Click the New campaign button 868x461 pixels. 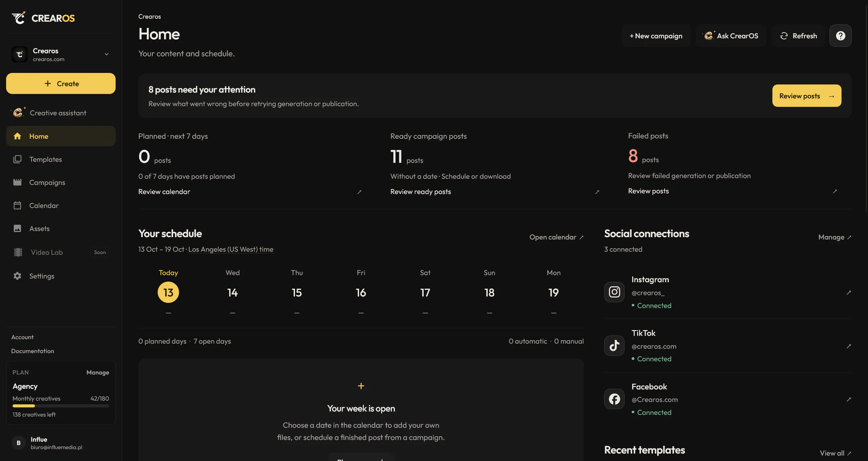[656, 36]
